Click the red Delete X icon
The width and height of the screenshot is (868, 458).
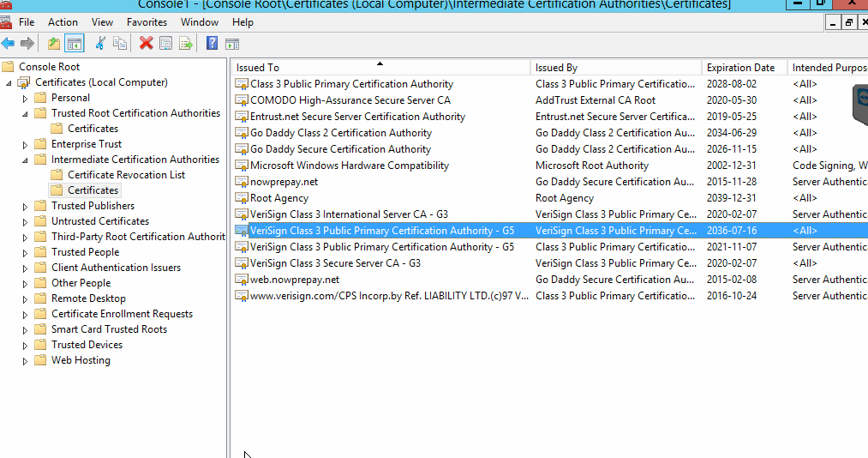tap(147, 43)
